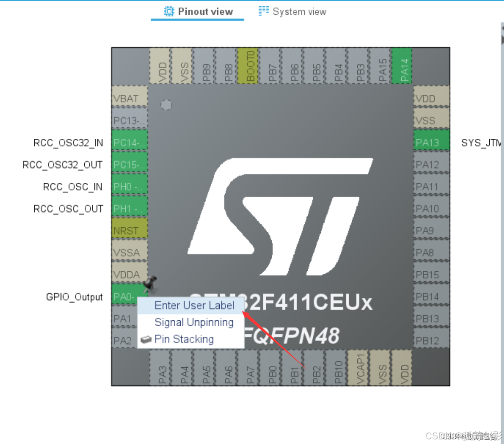Click the PB8 pin on top edge
The height and width of the screenshot is (444, 504).
[226, 66]
